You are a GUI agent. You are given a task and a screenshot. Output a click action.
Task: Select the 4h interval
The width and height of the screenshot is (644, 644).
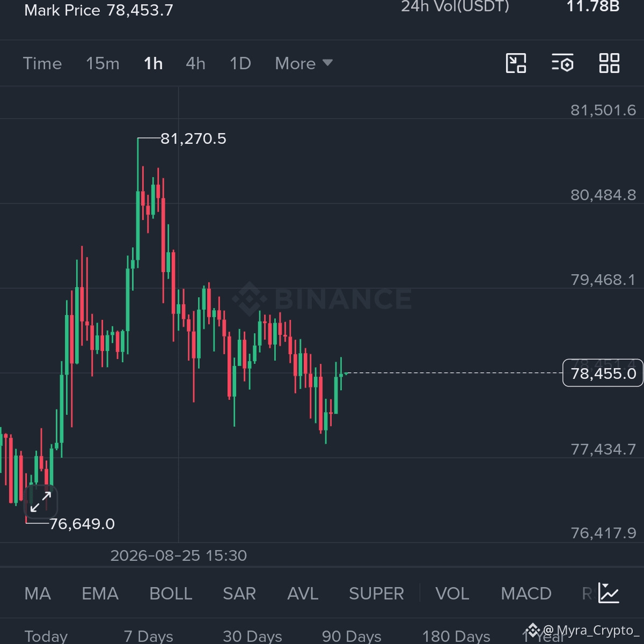click(195, 63)
